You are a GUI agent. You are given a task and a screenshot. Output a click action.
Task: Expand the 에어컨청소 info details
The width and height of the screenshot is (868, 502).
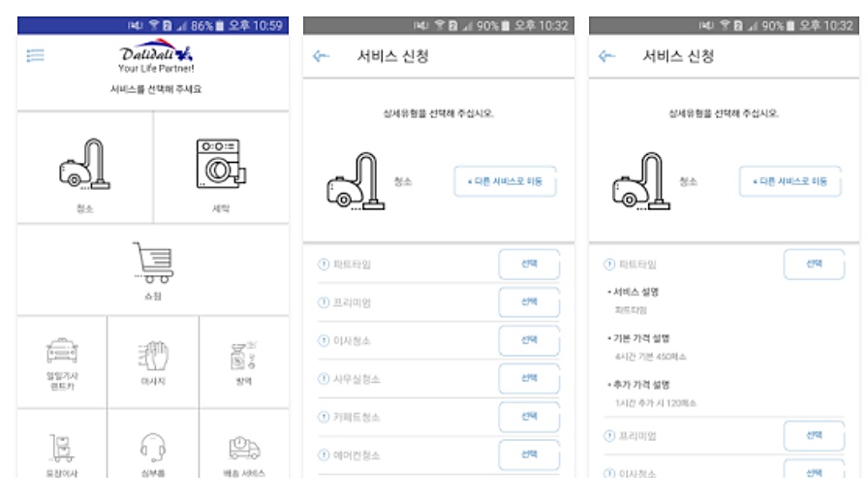pos(325,455)
